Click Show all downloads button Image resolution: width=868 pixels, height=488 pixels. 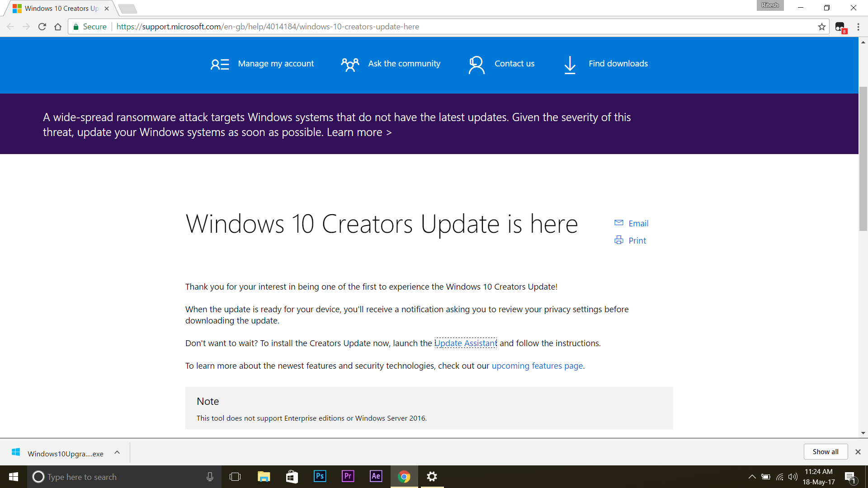[x=826, y=452]
